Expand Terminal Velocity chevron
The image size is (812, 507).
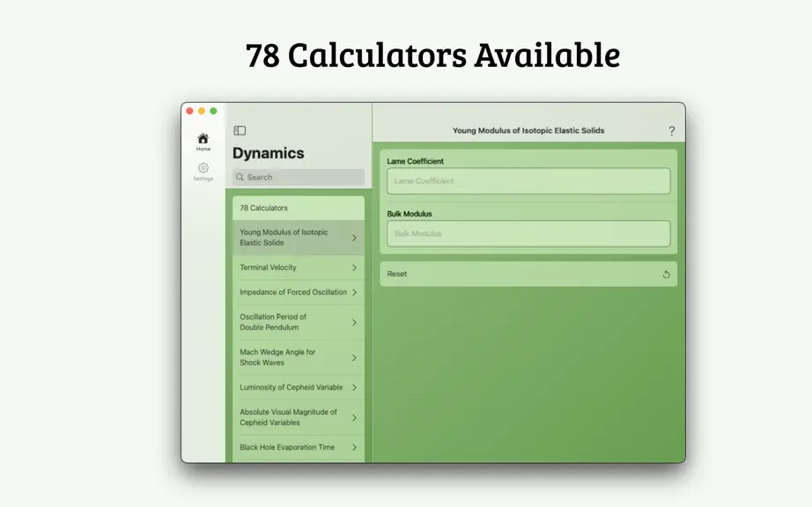[x=354, y=268]
